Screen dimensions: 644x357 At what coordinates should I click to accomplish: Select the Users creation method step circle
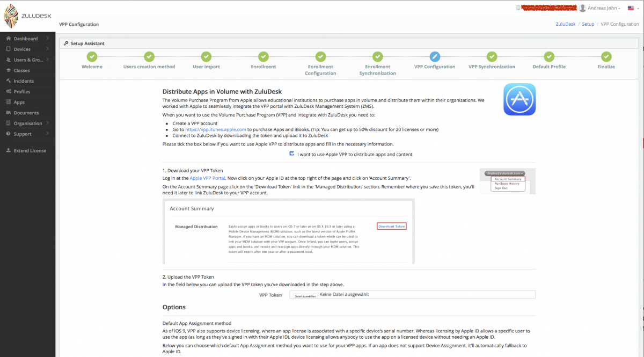click(149, 57)
